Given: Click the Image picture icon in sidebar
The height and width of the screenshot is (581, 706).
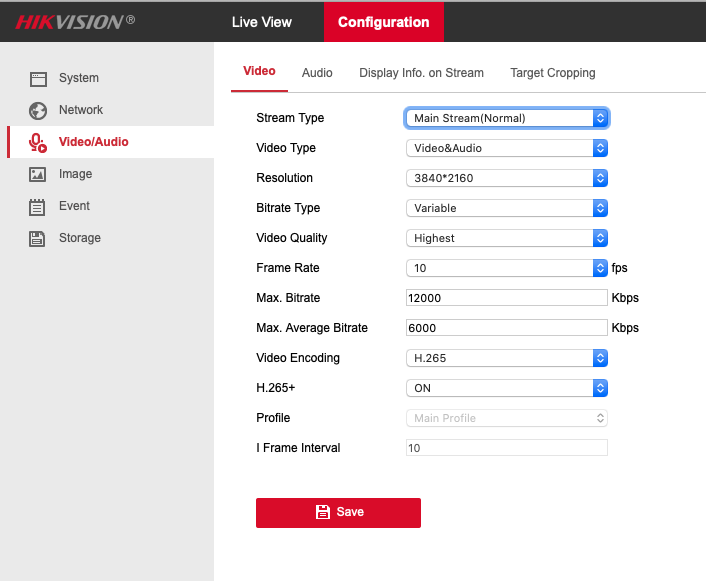Looking at the screenshot, I should tap(38, 174).
